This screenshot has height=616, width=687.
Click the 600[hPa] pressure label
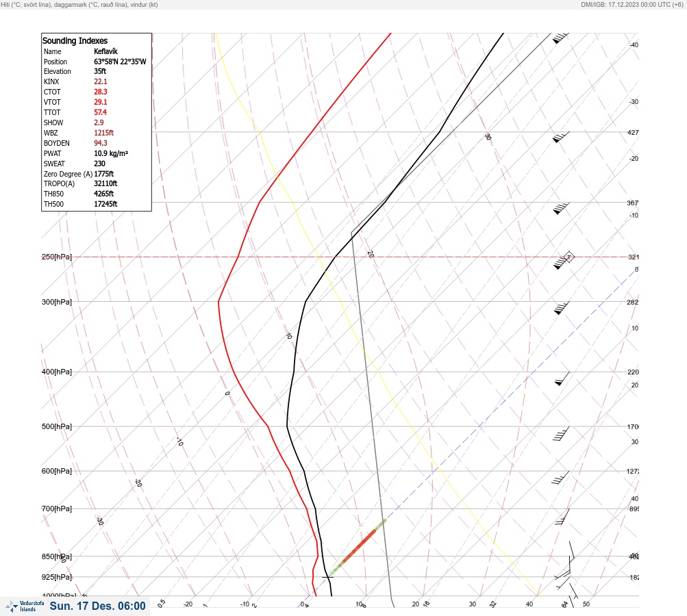(x=57, y=471)
